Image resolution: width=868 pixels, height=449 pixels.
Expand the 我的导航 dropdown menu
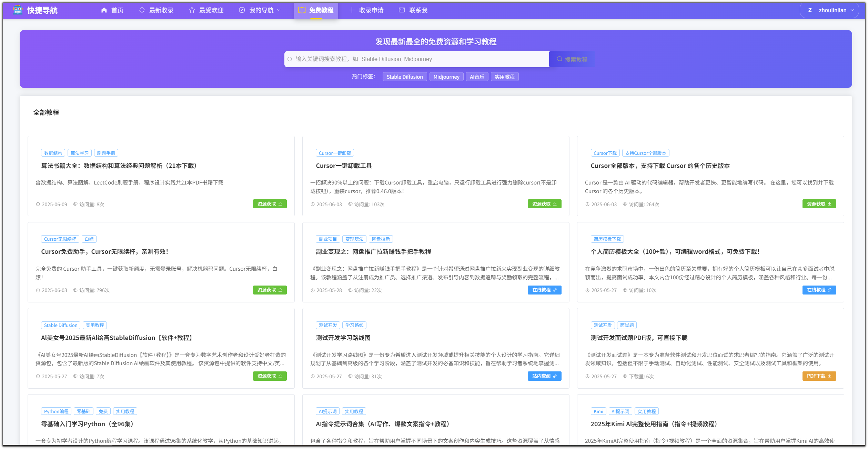[x=260, y=10]
